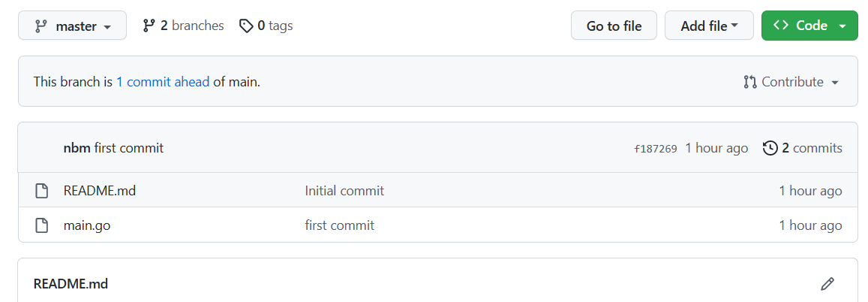The image size is (868, 302).
Task: Open the main.go file entry
Action: coord(87,225)
